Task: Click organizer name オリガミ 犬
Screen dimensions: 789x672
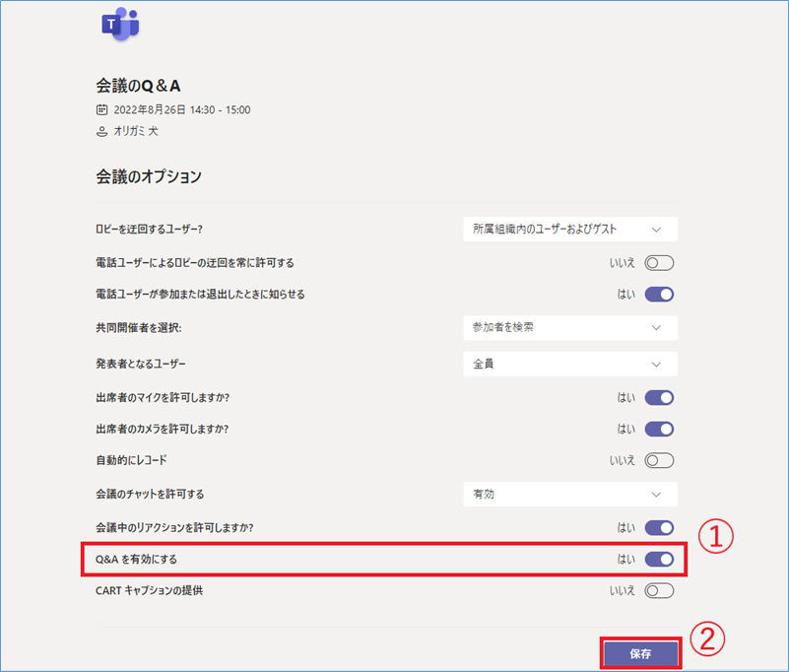Action: [136, 131]
